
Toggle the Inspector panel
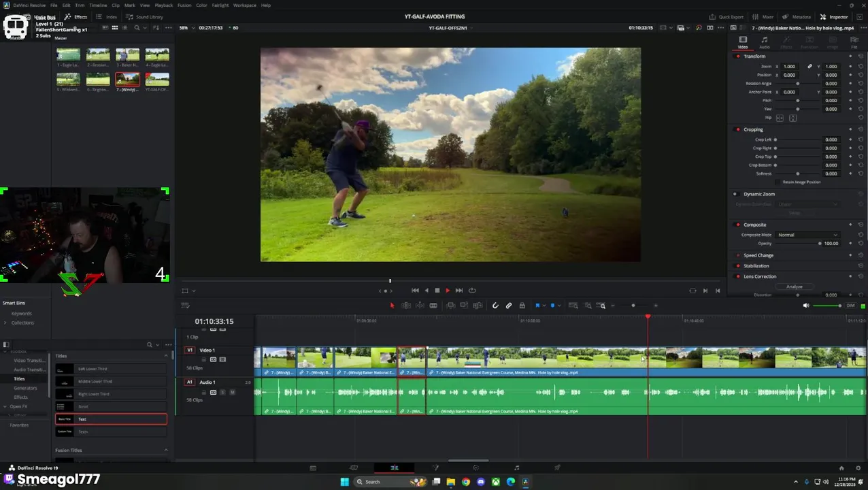834,17
